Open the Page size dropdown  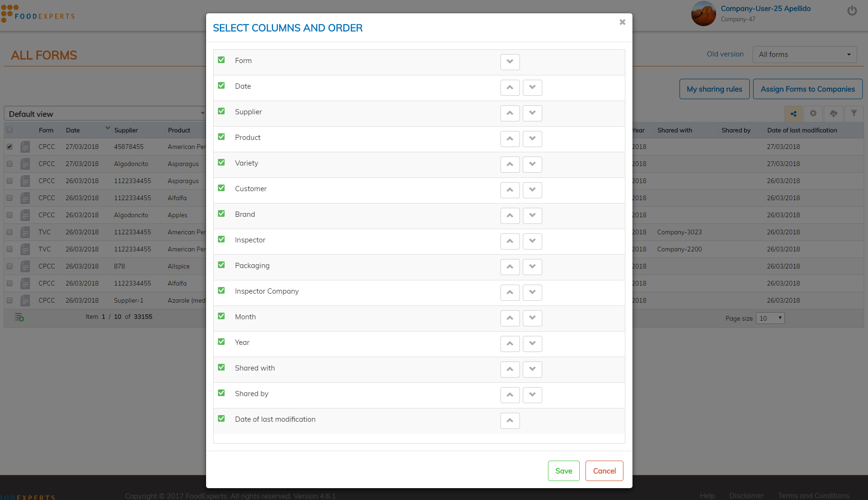click(771, 318)
